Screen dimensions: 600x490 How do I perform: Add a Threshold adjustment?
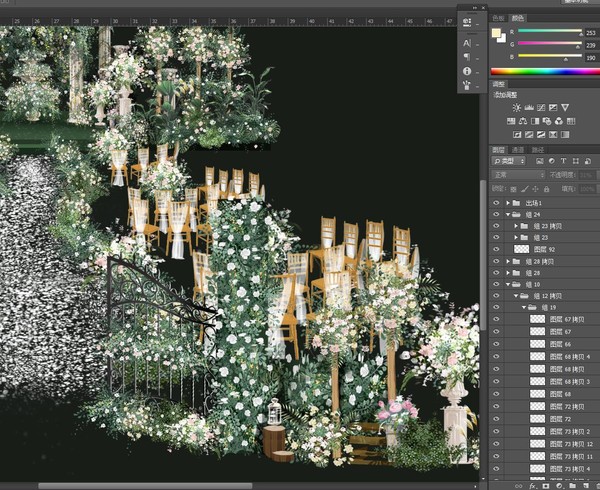tap(541, 135)
